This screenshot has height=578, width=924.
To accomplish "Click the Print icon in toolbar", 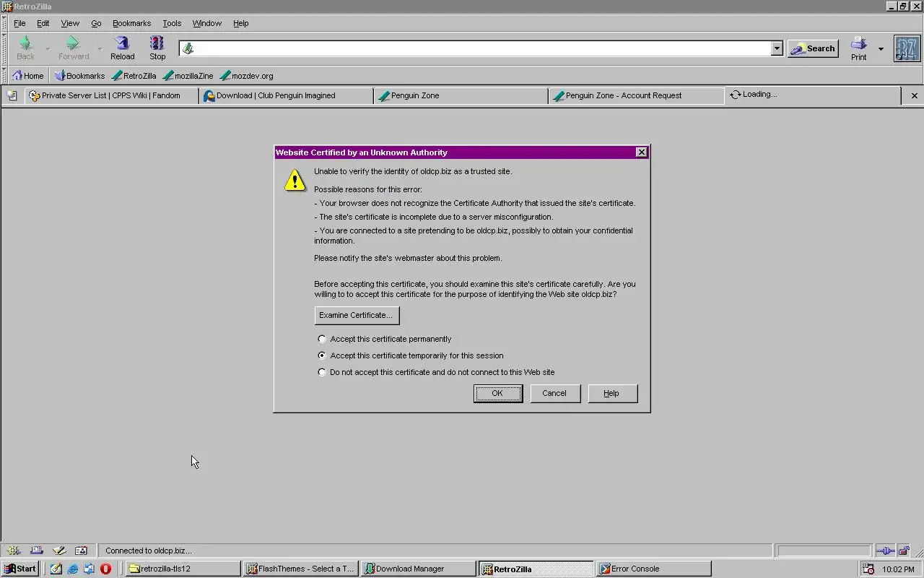I will [x=858, y=43].
